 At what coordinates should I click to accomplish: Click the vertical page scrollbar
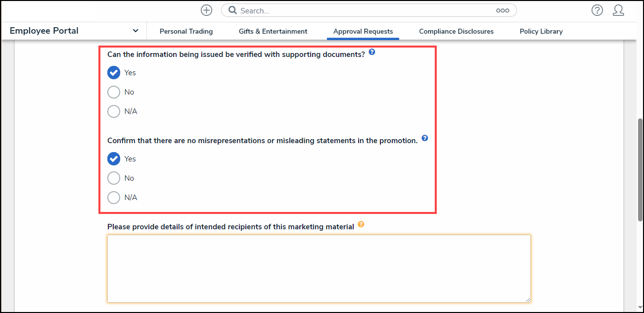click(640, 168)
